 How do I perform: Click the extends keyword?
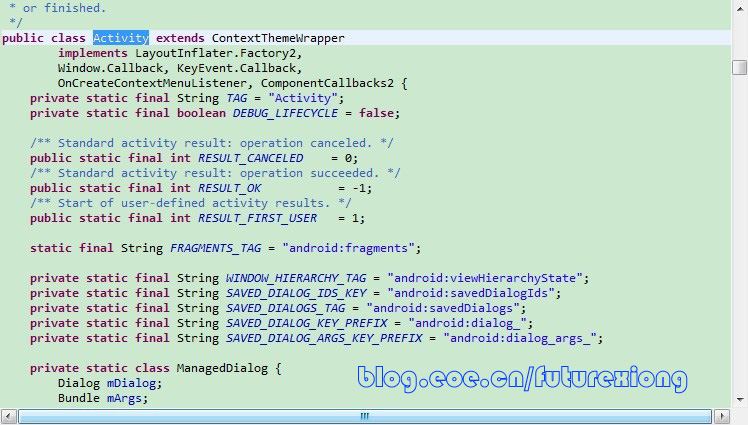point(180,38)
